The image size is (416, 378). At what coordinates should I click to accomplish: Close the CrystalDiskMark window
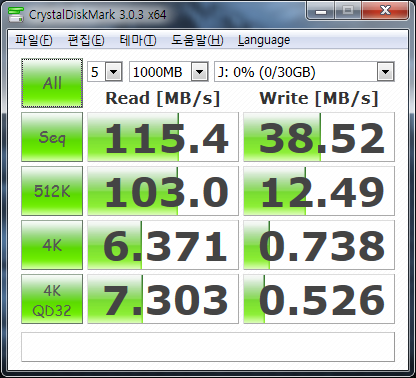(x=385, y=11)
